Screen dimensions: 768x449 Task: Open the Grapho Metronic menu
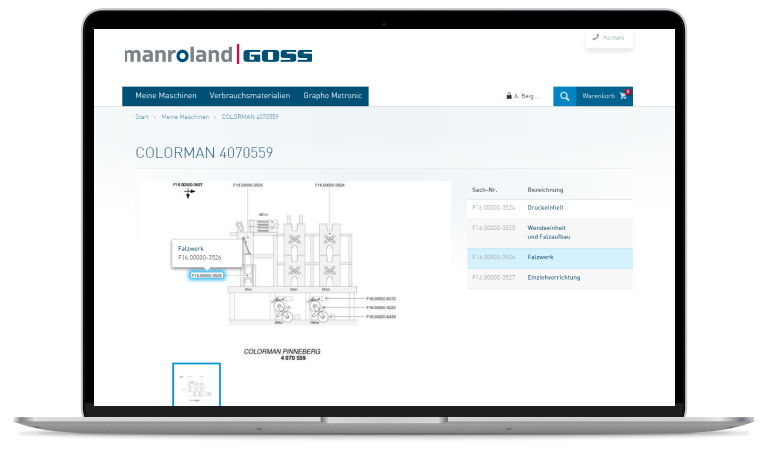pyautogui.click(x=333, y=96)
